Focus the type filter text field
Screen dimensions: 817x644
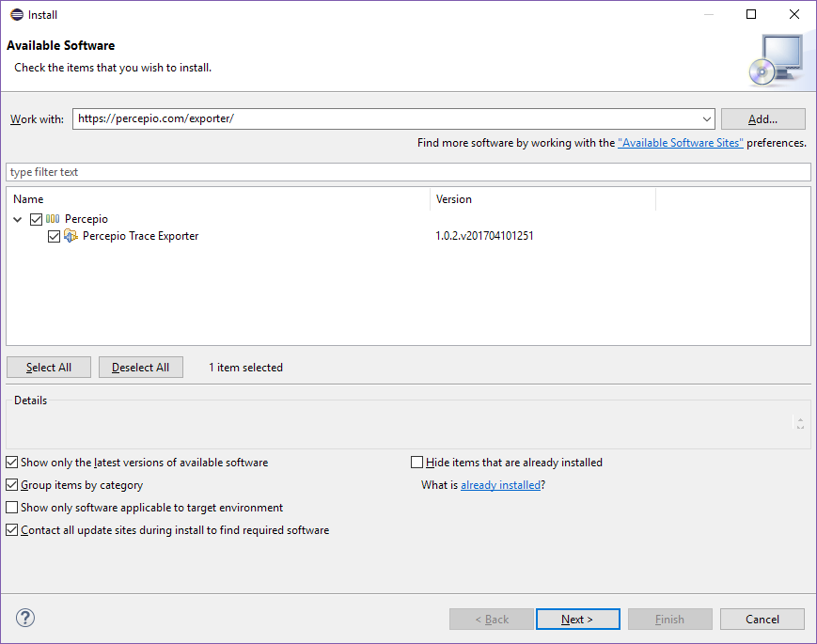(x=408, y=172)
